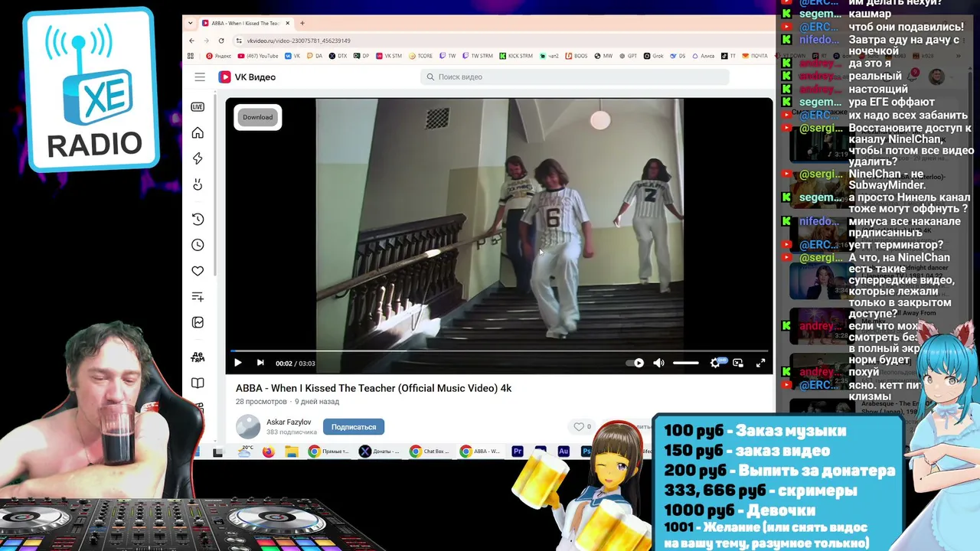
Task: Mute the video with speaker icon
Action: point(658,363)
